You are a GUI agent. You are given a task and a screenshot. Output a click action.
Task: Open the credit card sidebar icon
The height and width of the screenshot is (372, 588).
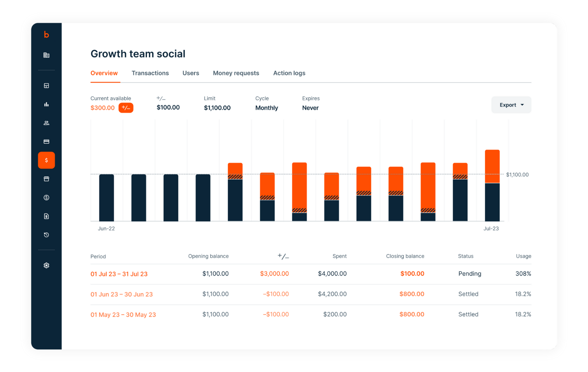pyautogui.click(x=46, y=142)
